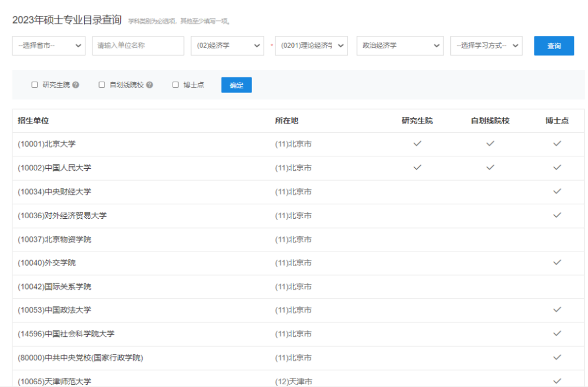Click the help icon beside 自划线院校
Screen dimensions: 588x387
click(150, 85)
